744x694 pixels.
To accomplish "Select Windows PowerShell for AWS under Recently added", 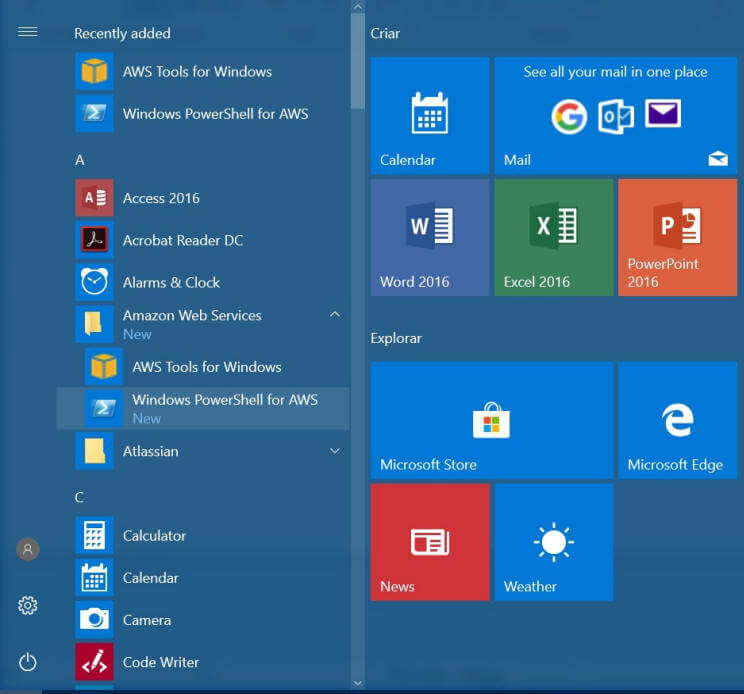I will (214, 114).
